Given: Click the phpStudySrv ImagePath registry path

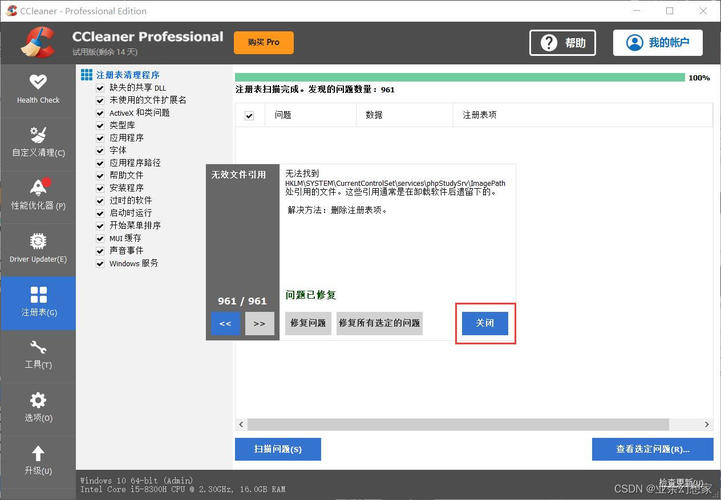Looking at the screenshot, I should (395, 183).
